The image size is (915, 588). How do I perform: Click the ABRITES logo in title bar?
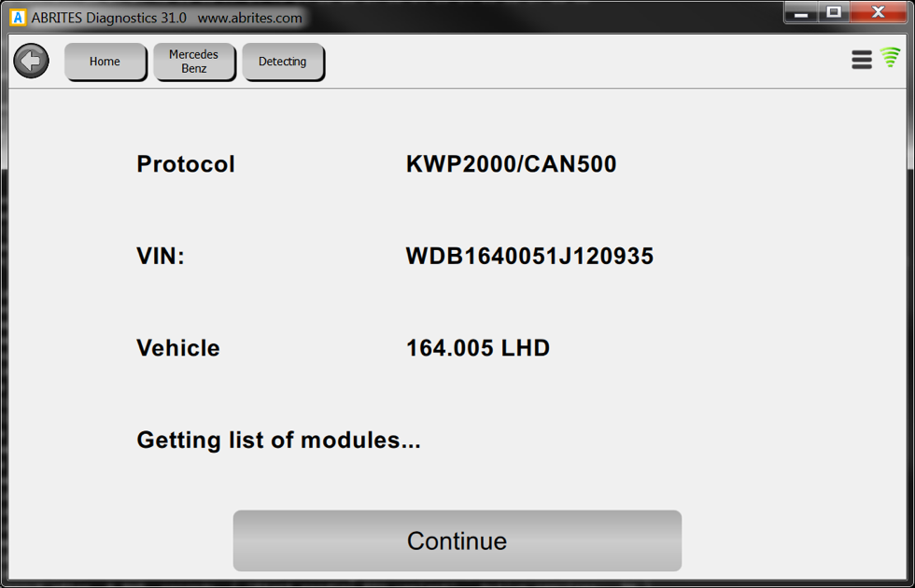point(18,18)
